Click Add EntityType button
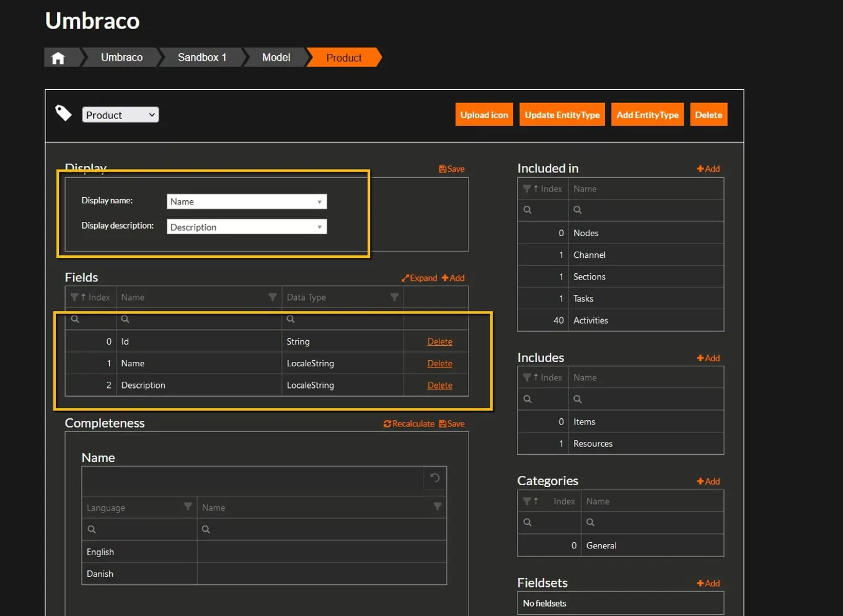Viewport: 843px width, 616px height. pos(647,115)
